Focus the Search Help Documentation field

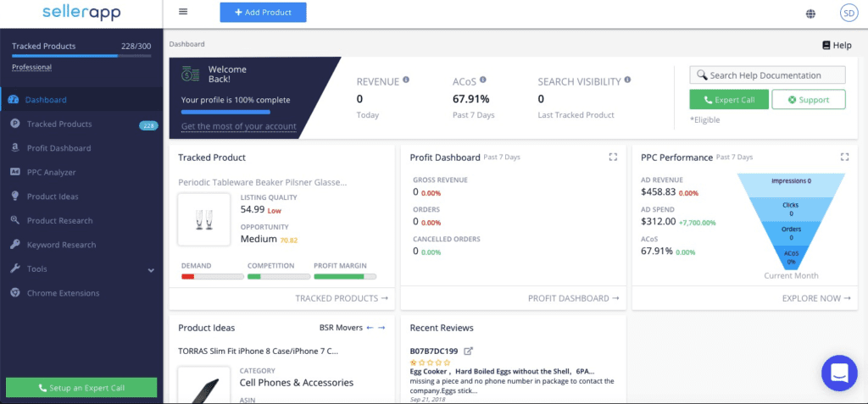click(x=768, y=75)
